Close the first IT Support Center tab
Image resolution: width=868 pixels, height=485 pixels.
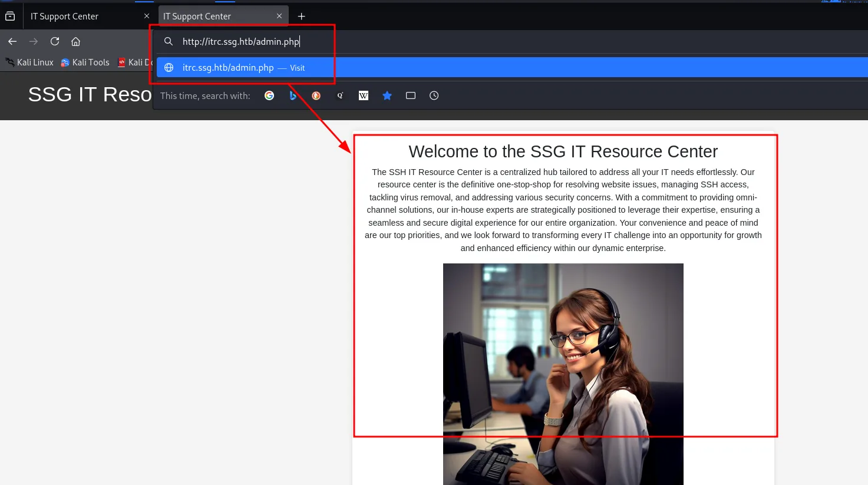pyautogui.click(x=147, y=16)
